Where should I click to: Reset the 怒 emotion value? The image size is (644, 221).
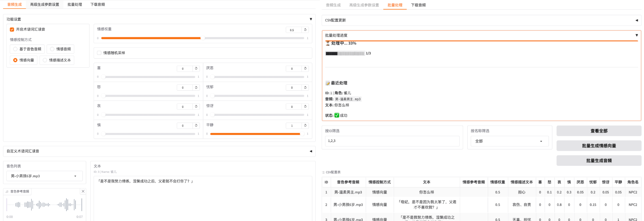click(x=196, y=87)
